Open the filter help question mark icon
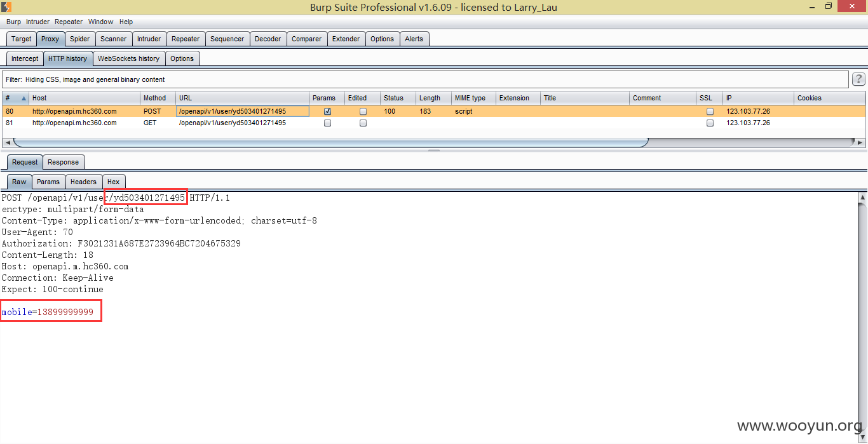 (858, 79)
